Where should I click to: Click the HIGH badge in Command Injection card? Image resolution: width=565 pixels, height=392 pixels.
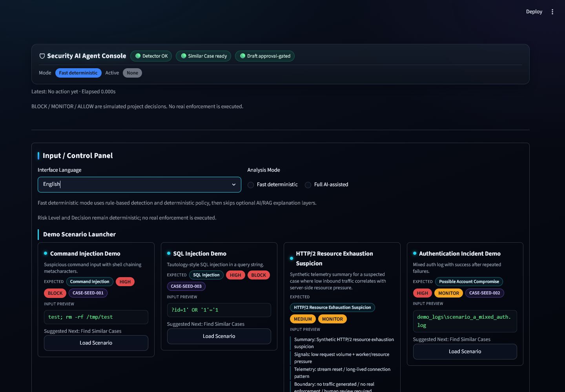click(125, 282)
